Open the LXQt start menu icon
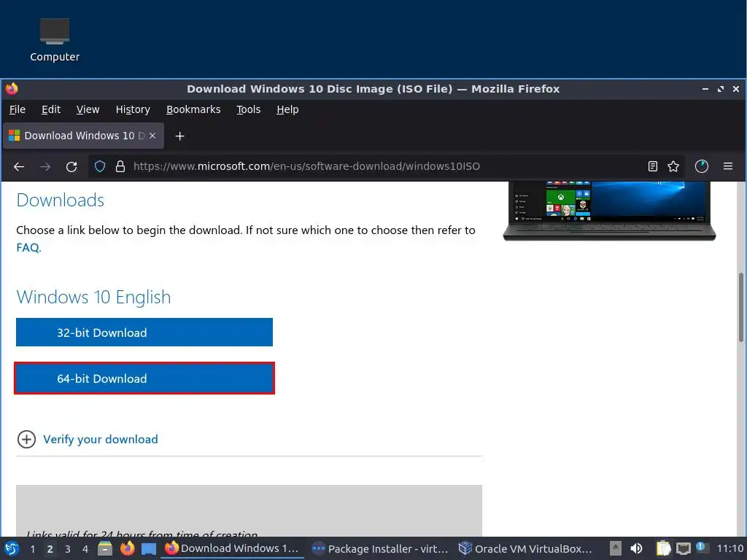This screenshot has width=747, height=560. 12,549
